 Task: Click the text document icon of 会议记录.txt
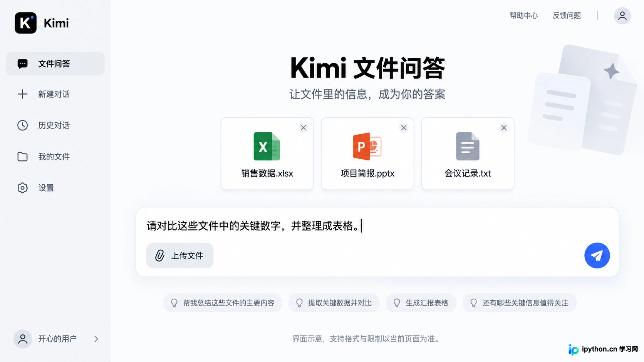pyautogui.click(x=468, y=146)
